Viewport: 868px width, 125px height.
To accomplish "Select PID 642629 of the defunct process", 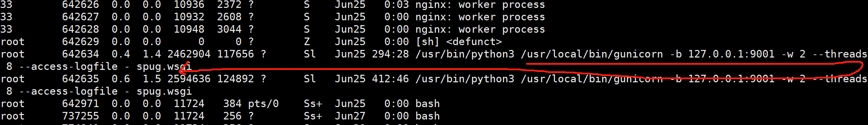I will [81, 42].
